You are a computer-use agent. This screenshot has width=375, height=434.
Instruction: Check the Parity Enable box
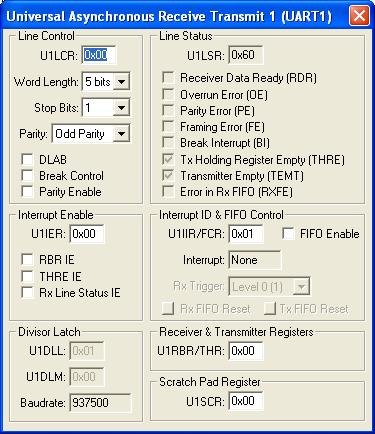tap(27, 192)
